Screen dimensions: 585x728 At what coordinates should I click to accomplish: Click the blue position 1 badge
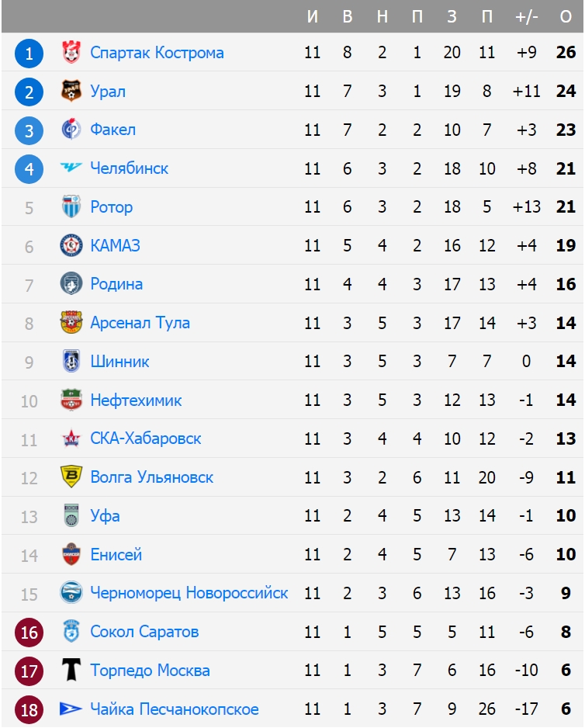29,54
